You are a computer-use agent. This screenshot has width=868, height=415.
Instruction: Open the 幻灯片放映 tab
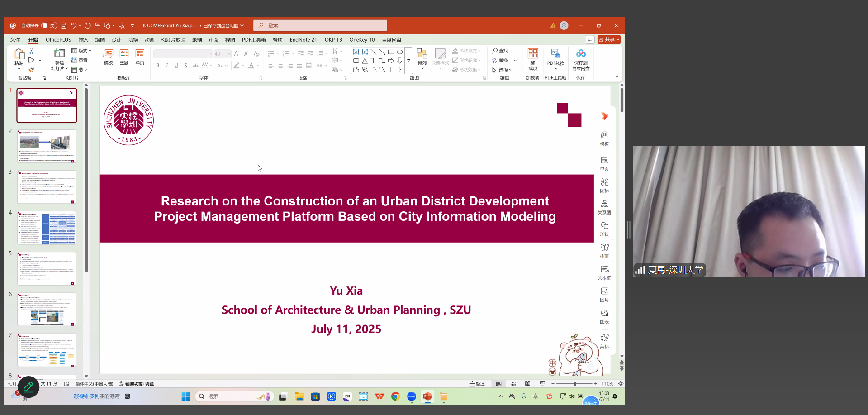click(x=173, y=40)
